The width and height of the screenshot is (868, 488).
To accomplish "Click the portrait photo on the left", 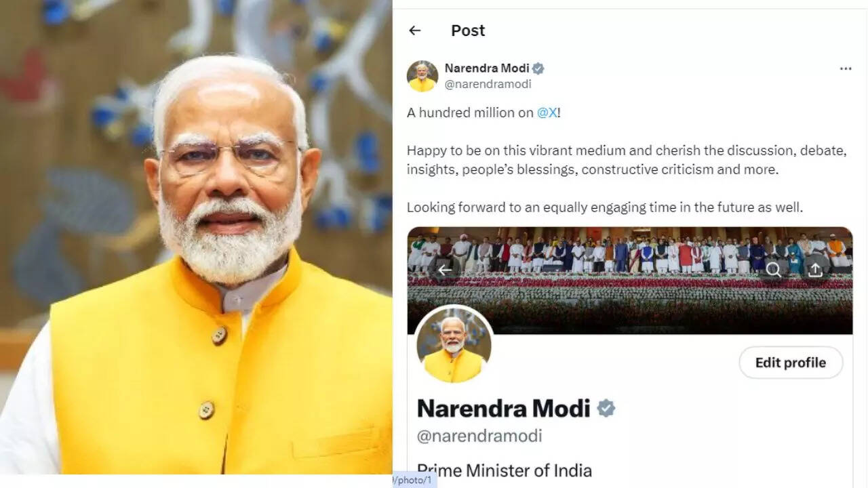I will pos(196,237).
